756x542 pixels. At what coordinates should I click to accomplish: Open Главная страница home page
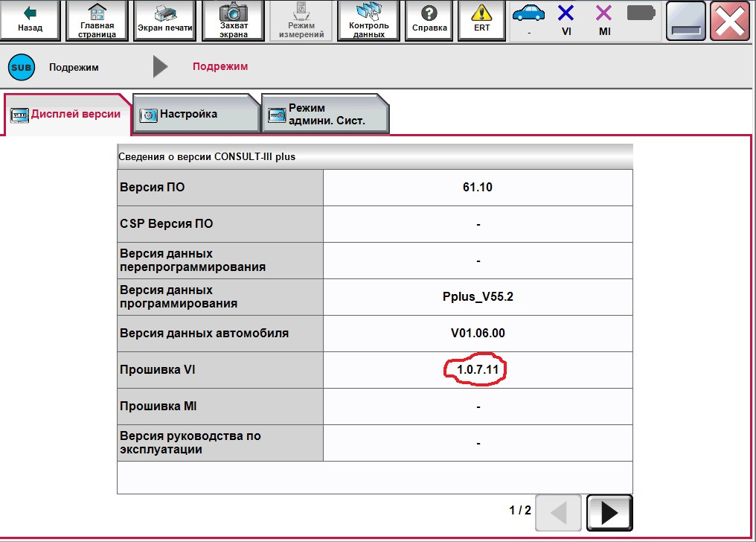coord(97,20)
